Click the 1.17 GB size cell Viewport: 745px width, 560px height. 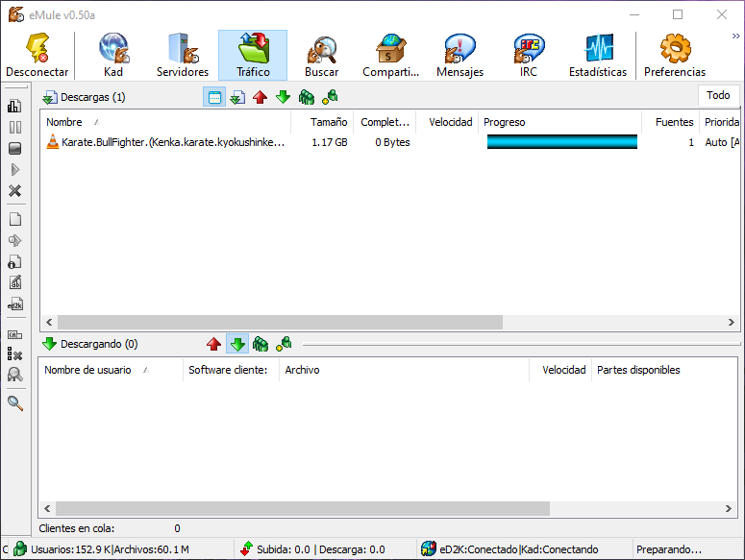pyautogui.click(x=330, y=142)
